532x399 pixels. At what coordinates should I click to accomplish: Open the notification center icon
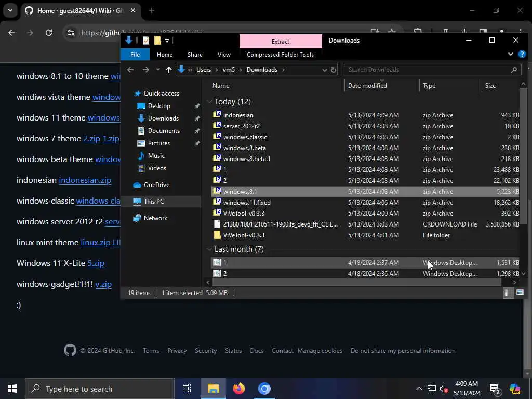(x=495, y=389)
